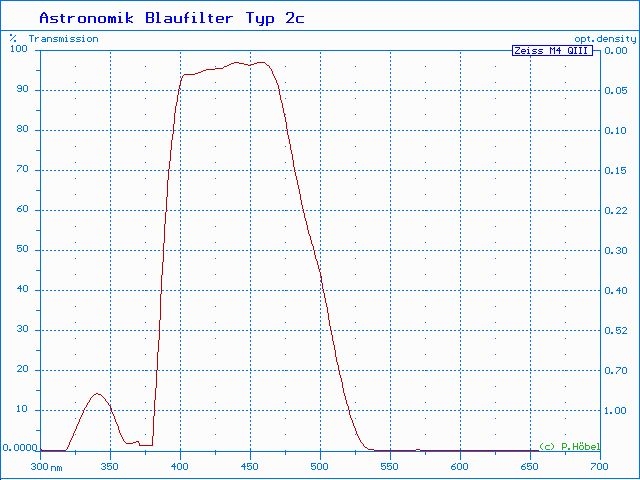Click the 0.0000 label at left axis bottom
This screenshot has width=640, height=480.
click(19, 449)
